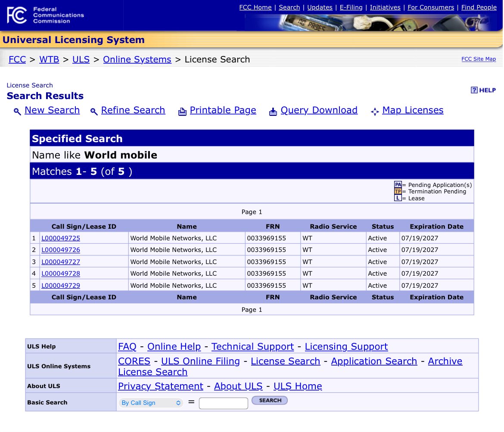The height and width of the screenshot is (432, 504).
Task: Open the Query Download link
Action: [x=319, y=110]
